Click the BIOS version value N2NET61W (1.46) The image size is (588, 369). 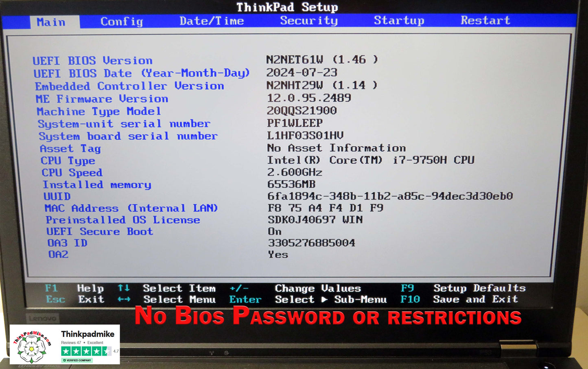322,59
